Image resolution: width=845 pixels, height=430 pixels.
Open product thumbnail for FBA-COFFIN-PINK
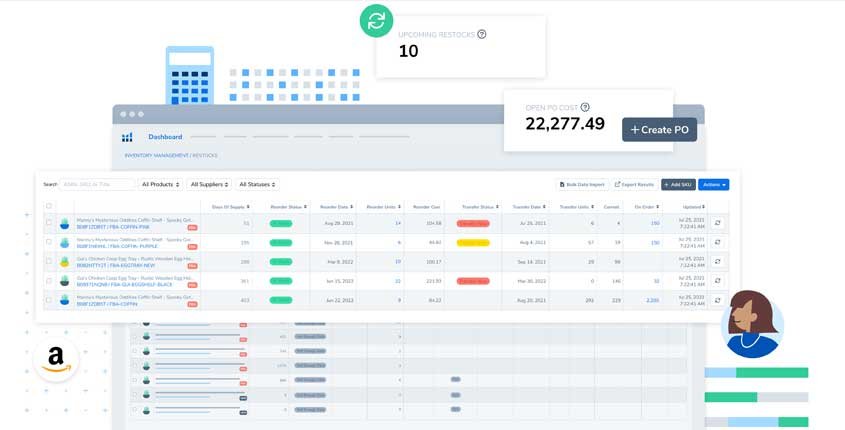(65, 224)
